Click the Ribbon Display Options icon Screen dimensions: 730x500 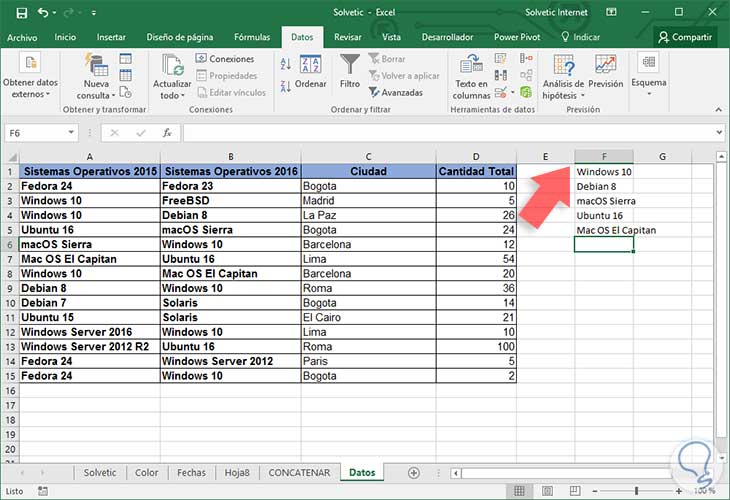[611, 13]
